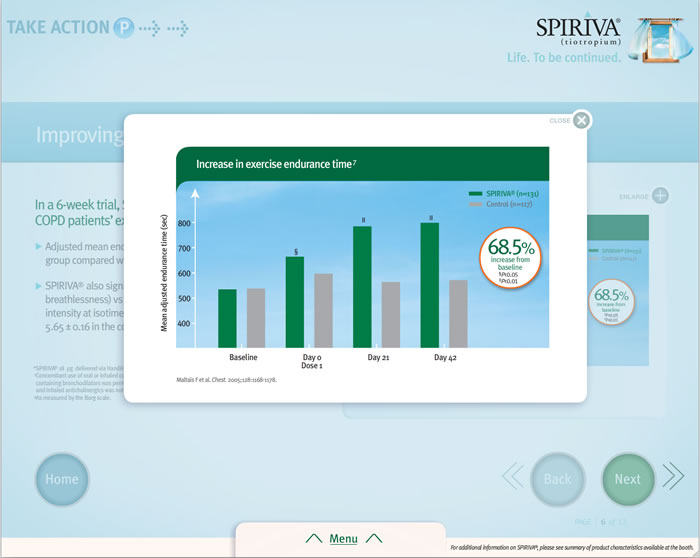Click the Day 0 Dose 1 axis label
The width and height of the screenshot is (700, 558).
(312, 361)
